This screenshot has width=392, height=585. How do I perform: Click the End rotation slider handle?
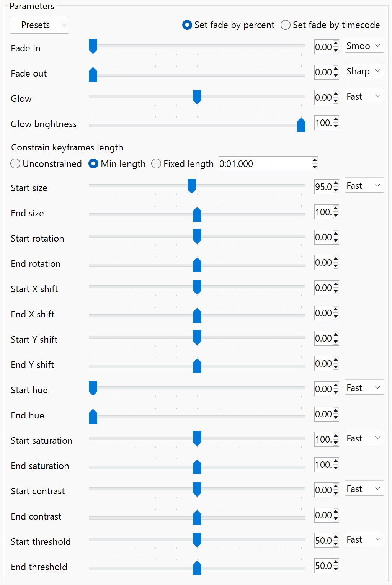[x=197, y=265]
